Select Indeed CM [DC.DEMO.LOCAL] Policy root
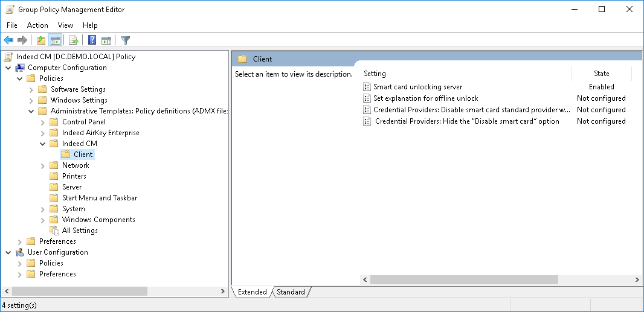 pyautogui.click(x=76, y=57)
